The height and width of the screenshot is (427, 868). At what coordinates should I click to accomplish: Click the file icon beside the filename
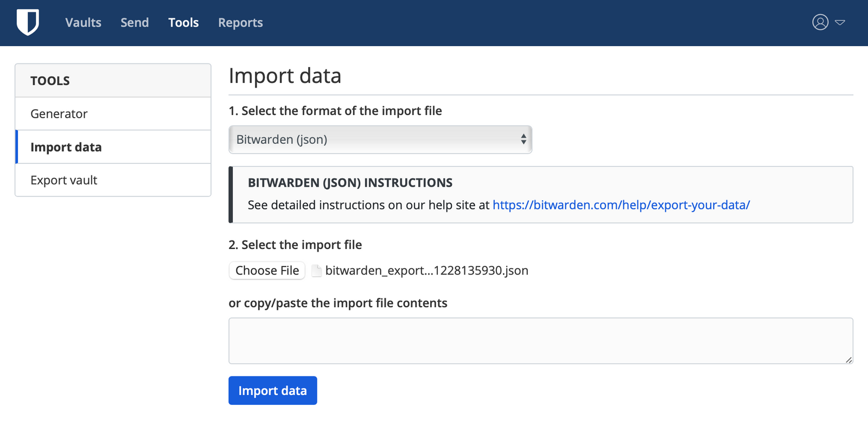point(316,270)
